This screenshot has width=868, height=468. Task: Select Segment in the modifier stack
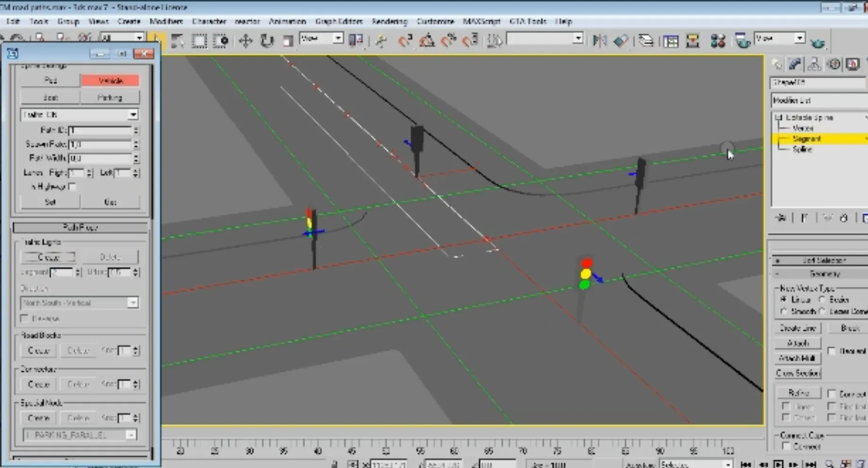pyautogui.click(x=807, y=139)
